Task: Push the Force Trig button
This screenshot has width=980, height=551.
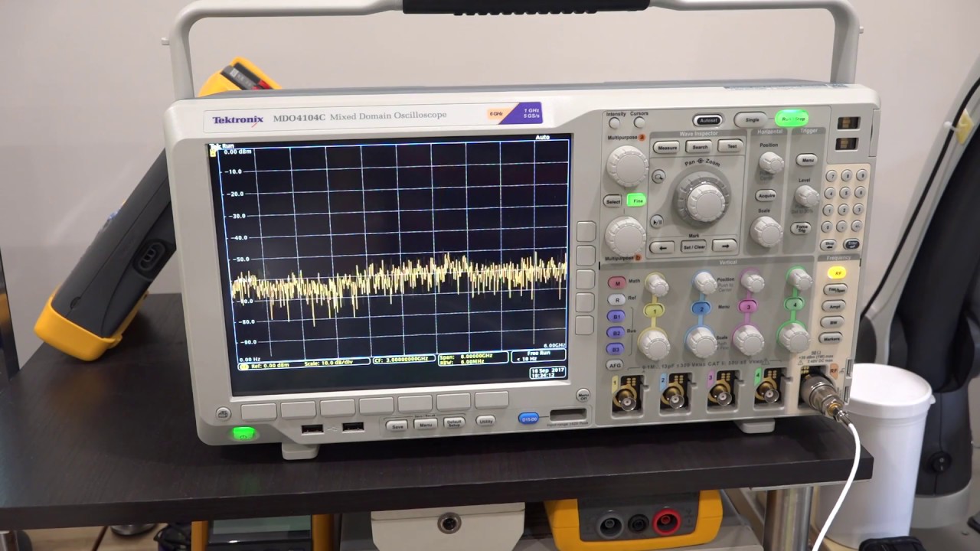Action: tap(800, 228)
